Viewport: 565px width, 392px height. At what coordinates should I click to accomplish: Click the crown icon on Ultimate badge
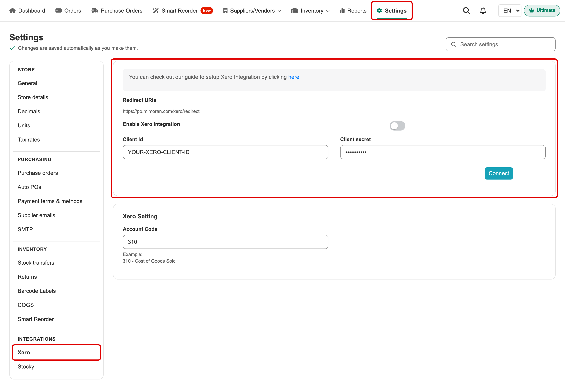[x=531, y=10]
